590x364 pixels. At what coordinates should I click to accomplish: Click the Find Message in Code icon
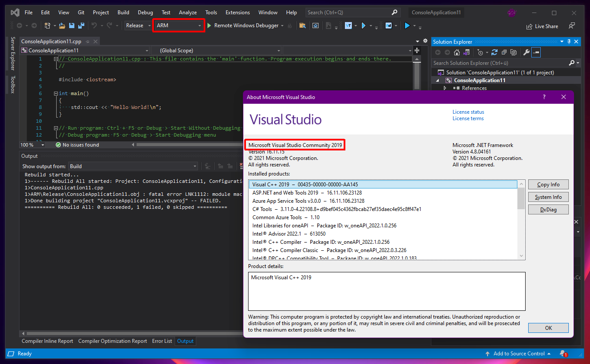coord(207,166)
